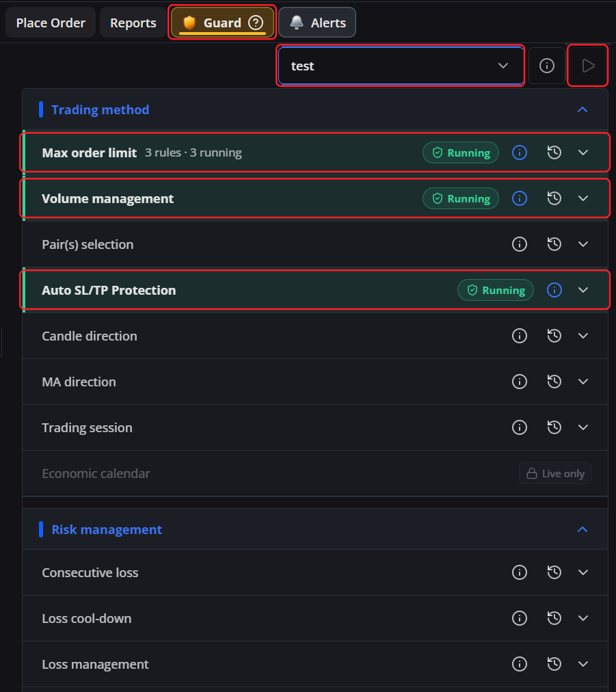The image size is (616, 692).
Task: Click the Candle direction label
Action: coord(89,336)
